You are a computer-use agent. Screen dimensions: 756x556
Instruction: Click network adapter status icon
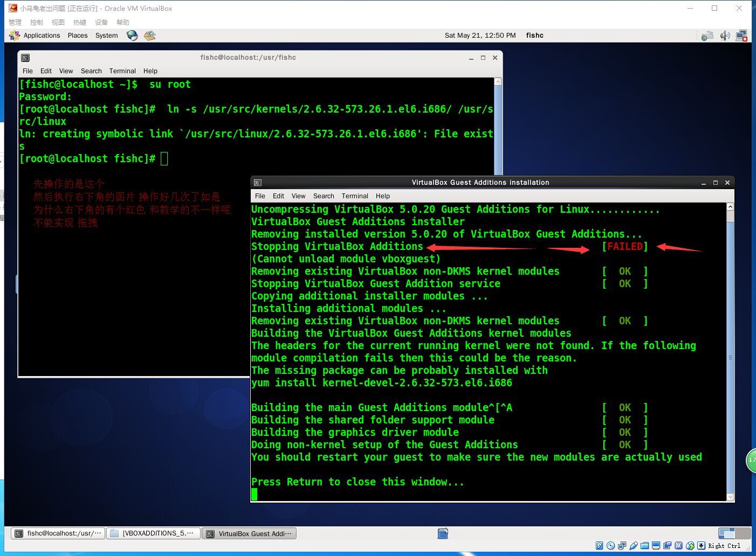click(622, 546)
